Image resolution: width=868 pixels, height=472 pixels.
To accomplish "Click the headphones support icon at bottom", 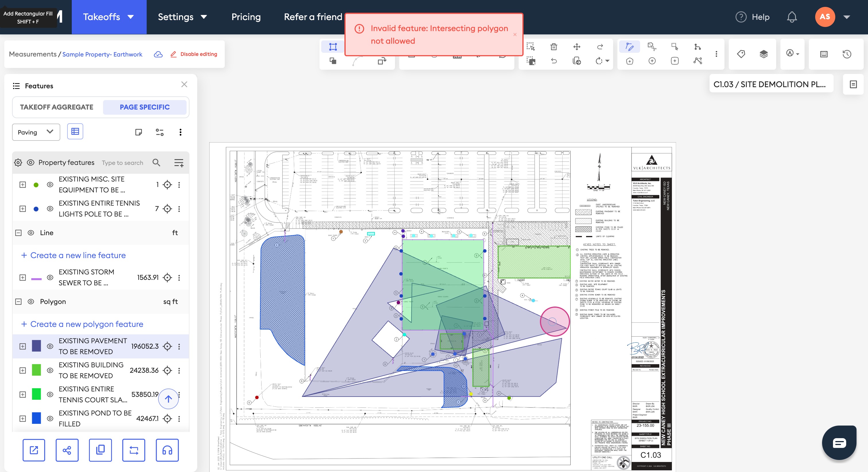I will click(167, 450).
